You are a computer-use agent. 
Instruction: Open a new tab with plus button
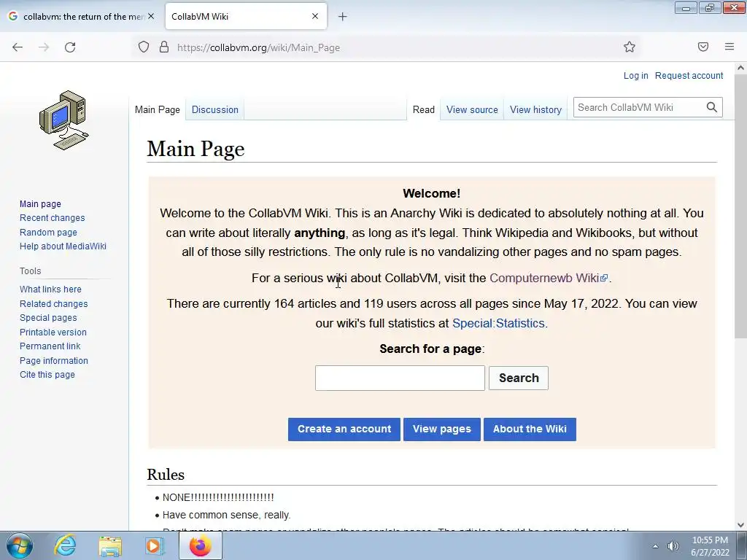coord(342,17)
